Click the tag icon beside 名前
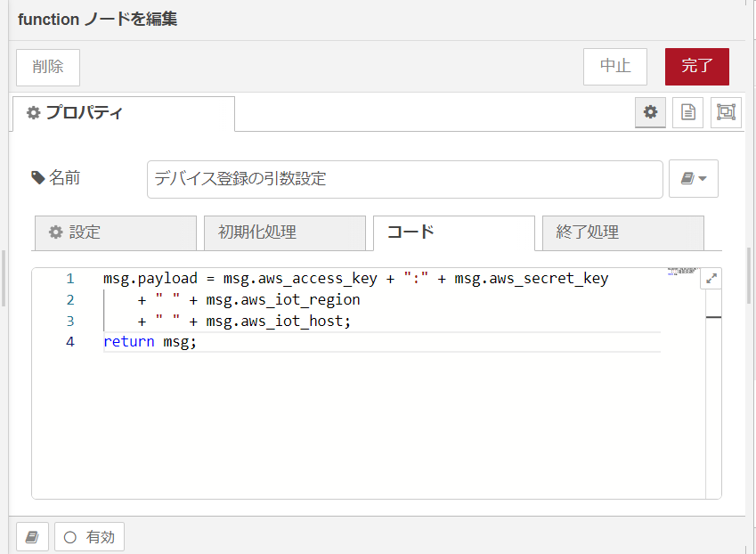 [38, 178]
